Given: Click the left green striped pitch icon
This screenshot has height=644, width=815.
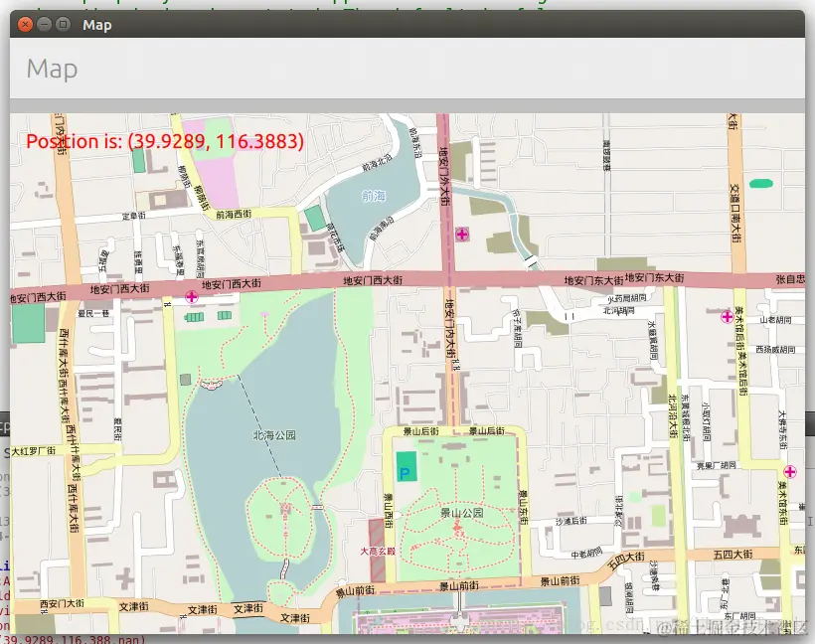Looking at the screenshot, I should click(x=195, y=317).
